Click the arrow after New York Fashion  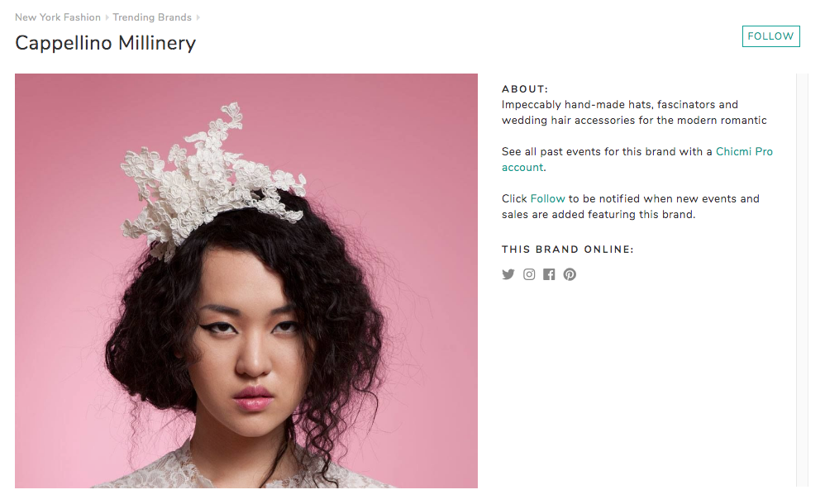[107, 18]
